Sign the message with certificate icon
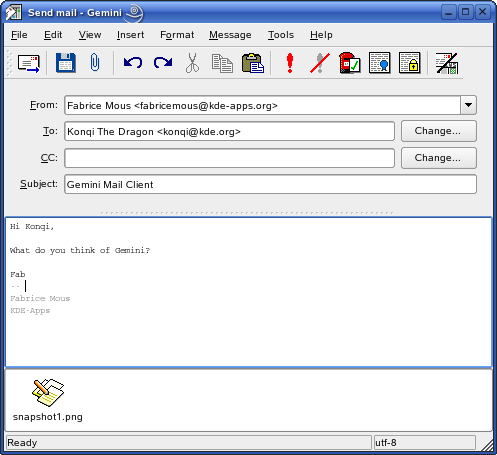Image resolution: width=497 pixels, height=455 pixels. pyautogui.click(x=379, y=63)
